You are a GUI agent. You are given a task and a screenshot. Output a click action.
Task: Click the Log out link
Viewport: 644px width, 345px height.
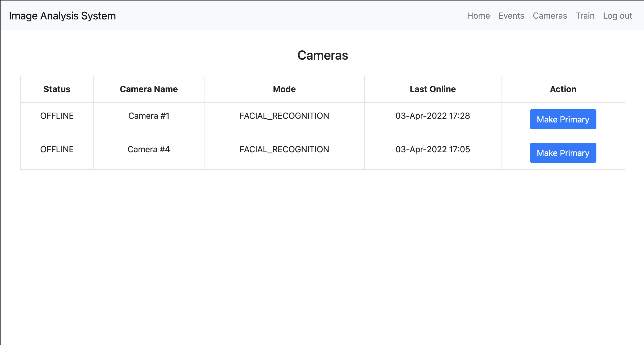617,16
